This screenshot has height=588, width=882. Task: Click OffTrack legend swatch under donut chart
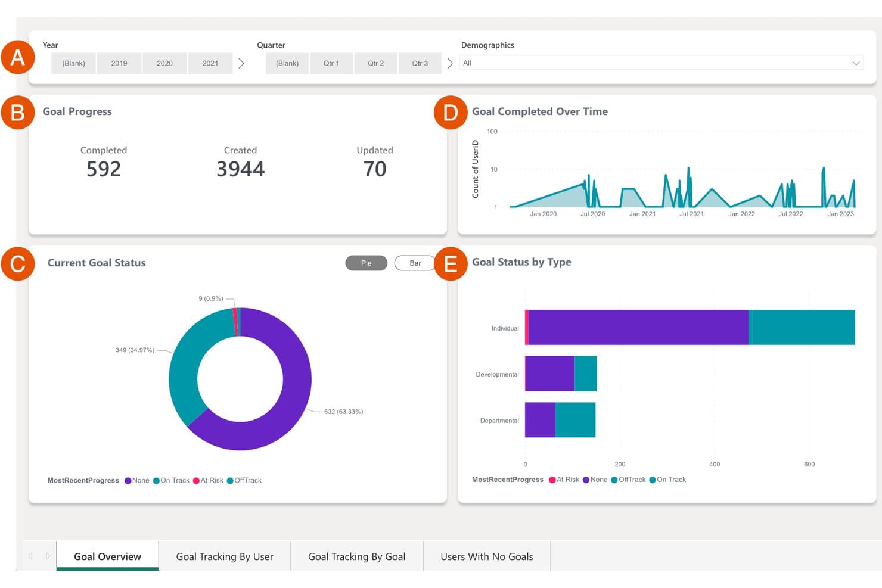click(x=230, y=481)
